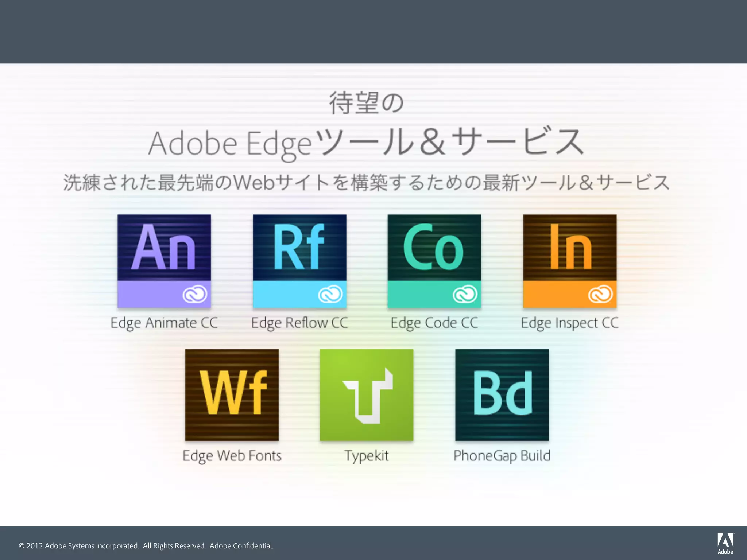Click Creative Cloud badge on Inspect icon

point(600,294)
